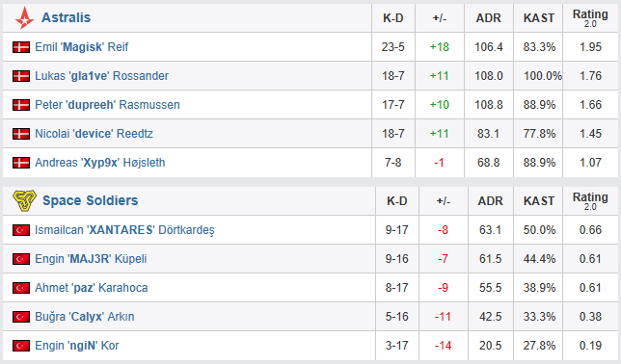Click the Astralis red star logo
The width and height of the screenshot is (621, 364).
24,17
